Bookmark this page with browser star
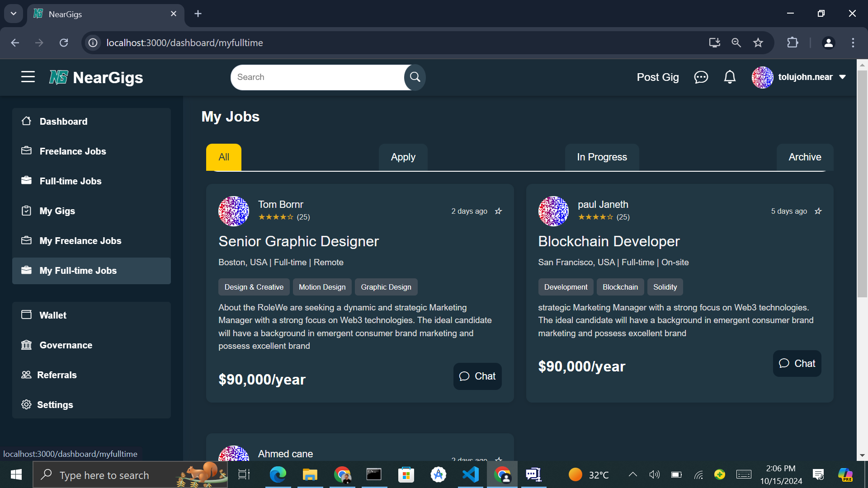 (x=758, y=42)
